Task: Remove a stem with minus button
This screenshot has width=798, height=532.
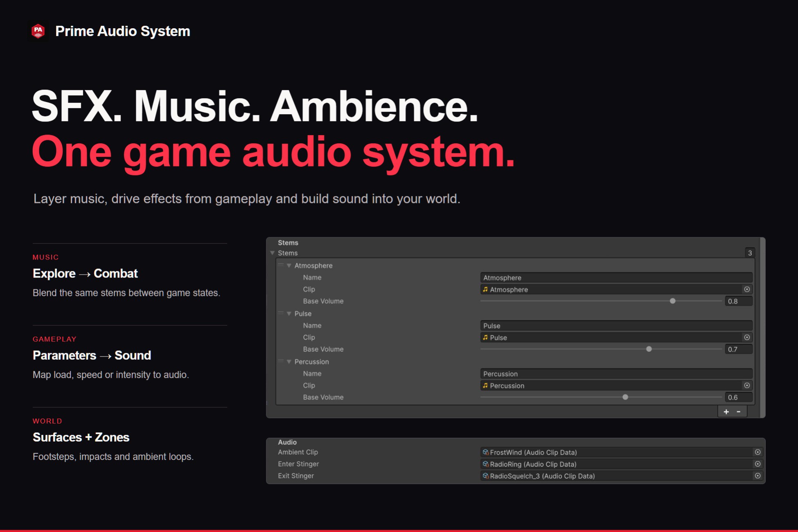Action: click(739, 412)
